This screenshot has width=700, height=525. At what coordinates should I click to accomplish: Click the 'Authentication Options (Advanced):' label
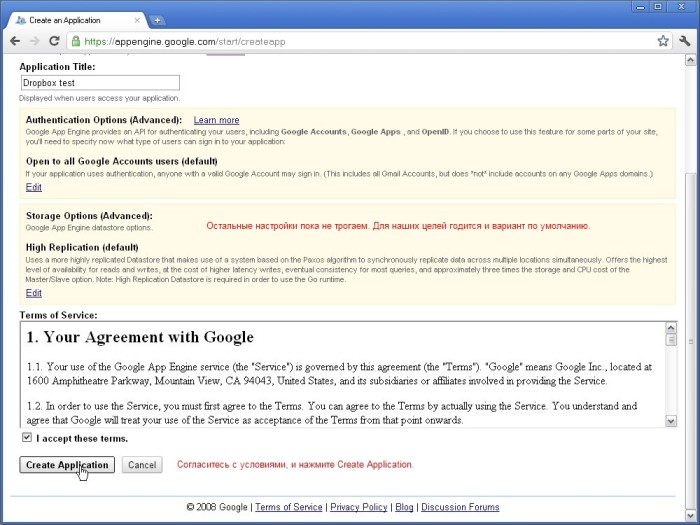click(104, 120)
